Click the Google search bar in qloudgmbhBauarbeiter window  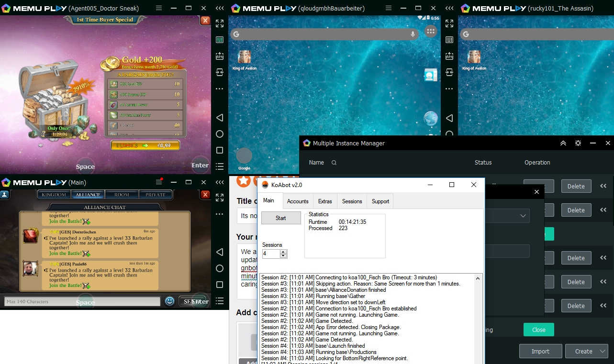click(x=325, y=34)
